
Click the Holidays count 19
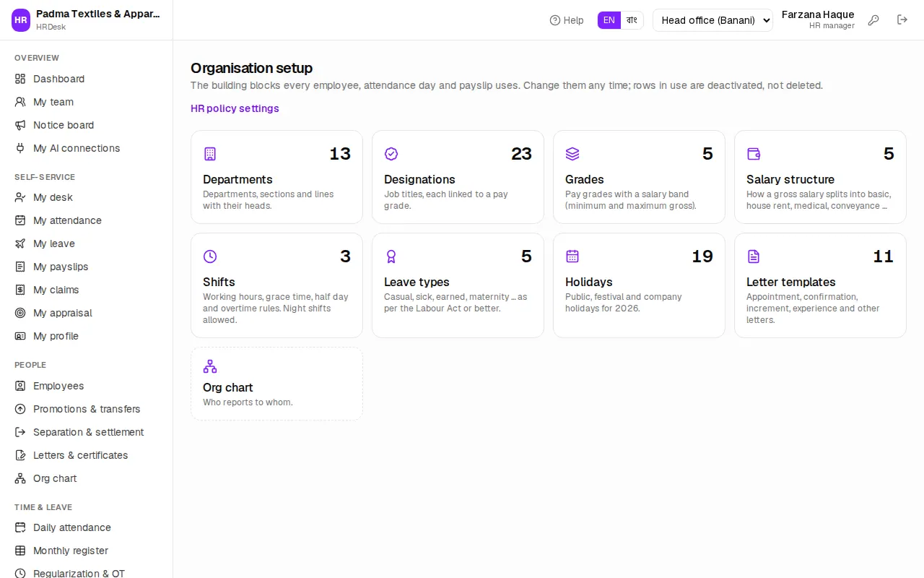tap(702, 256)
